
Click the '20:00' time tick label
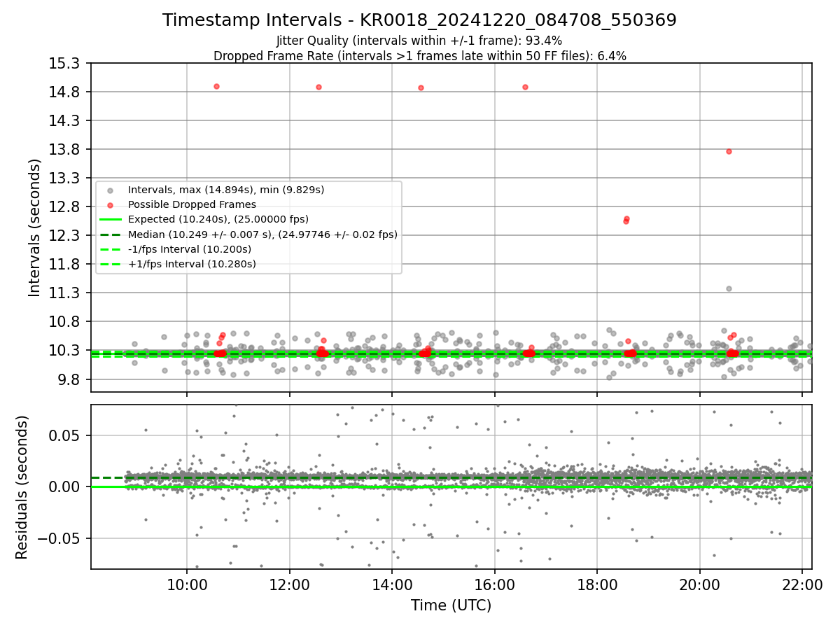pyautogui.click(x=700, y=584)
